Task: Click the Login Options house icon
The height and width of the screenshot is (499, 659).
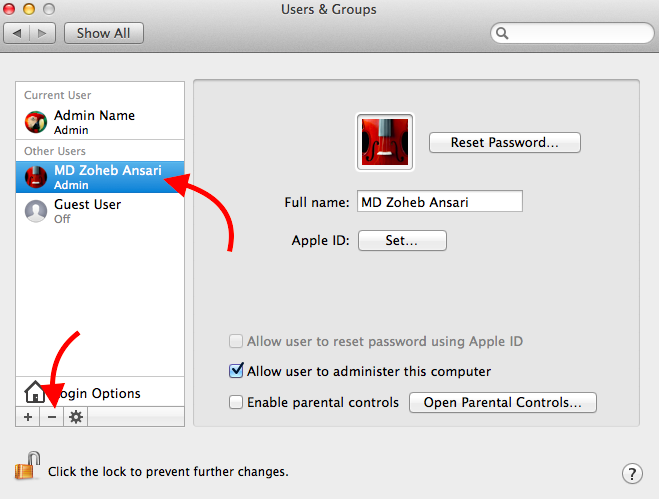Action: pos(36,392)
